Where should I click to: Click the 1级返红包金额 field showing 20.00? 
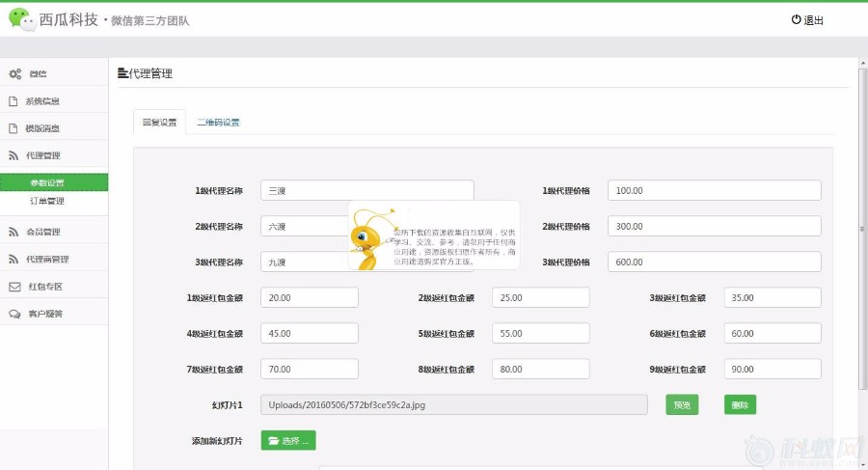coord(310,297)
